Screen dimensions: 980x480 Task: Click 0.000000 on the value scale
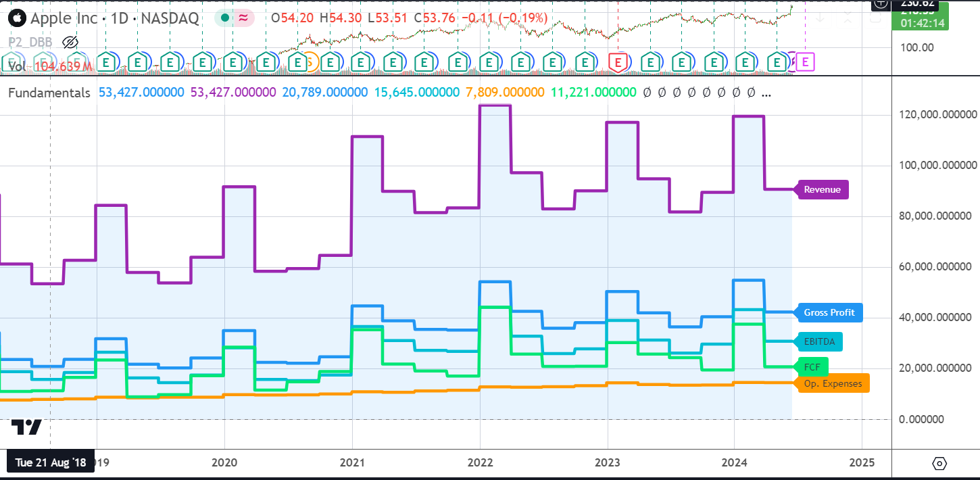921,419
